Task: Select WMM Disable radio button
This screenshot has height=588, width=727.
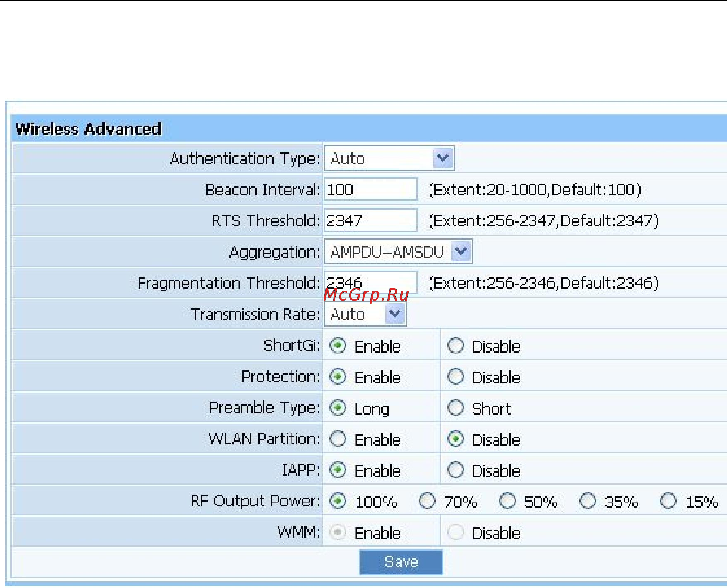Action: point(456,532)
